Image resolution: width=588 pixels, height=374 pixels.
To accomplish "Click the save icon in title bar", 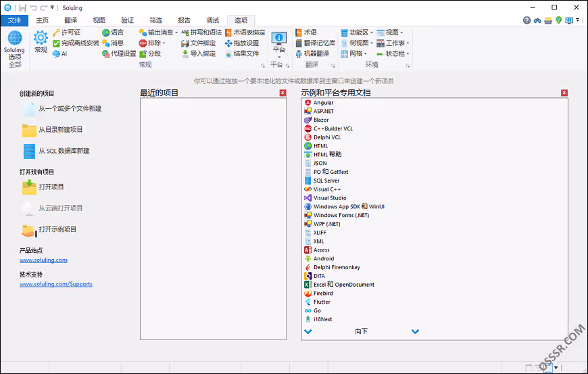I will point(22,7).
